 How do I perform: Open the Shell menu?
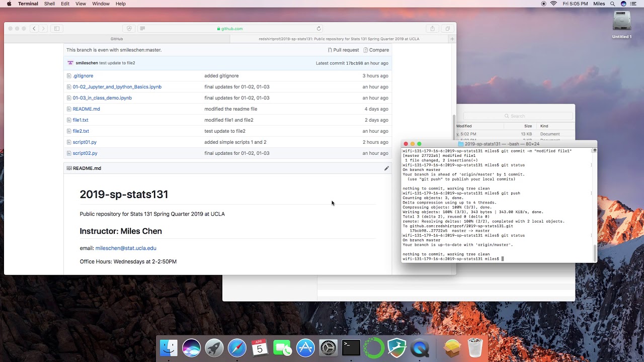click(49, 4)
